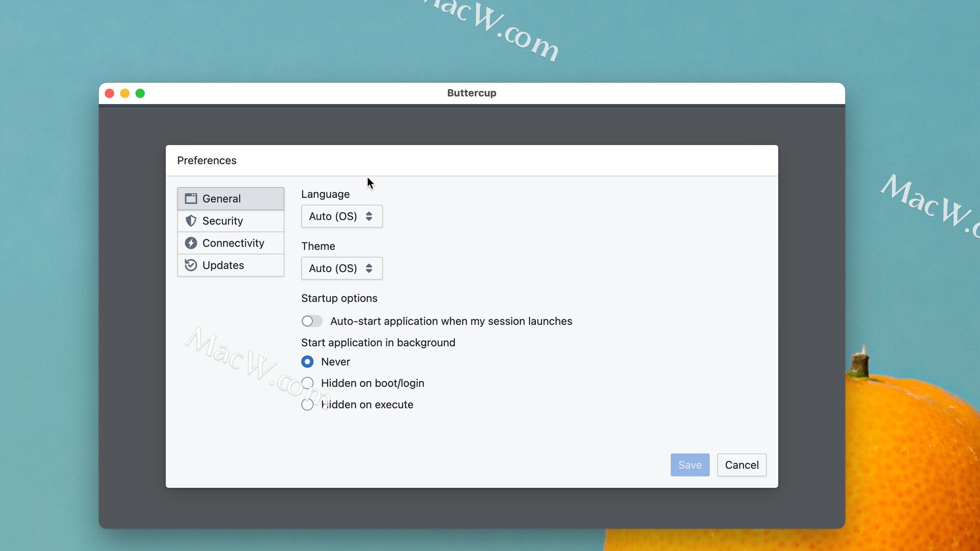
Task: Open the General preferences tab
Action: [x=231, y=198]
